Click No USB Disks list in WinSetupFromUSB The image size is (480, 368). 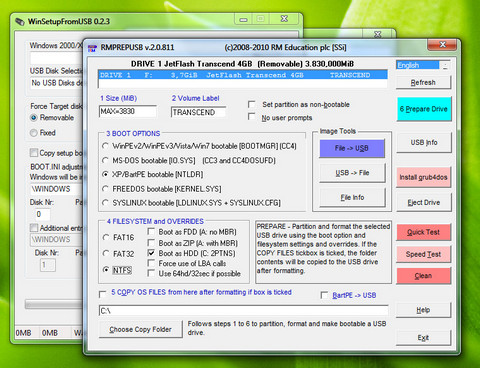pos(57,83)
